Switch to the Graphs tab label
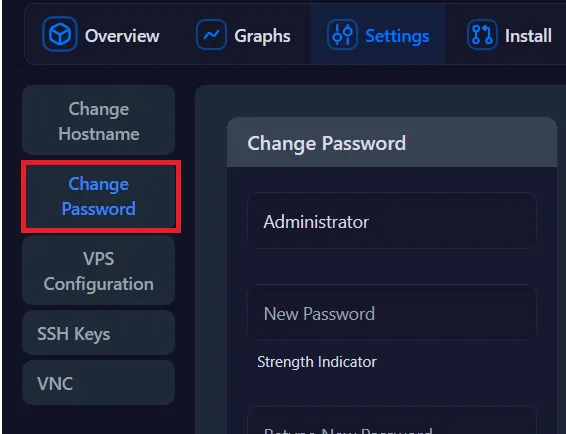 pos(262,36)
